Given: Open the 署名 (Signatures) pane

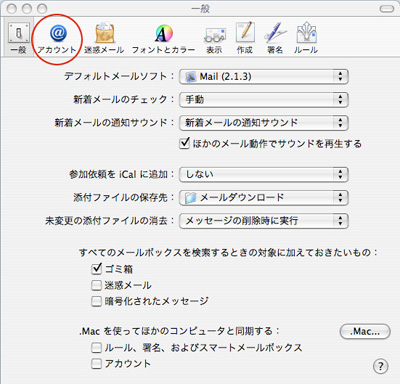Looking at the screenshot, I should point(275,38).
